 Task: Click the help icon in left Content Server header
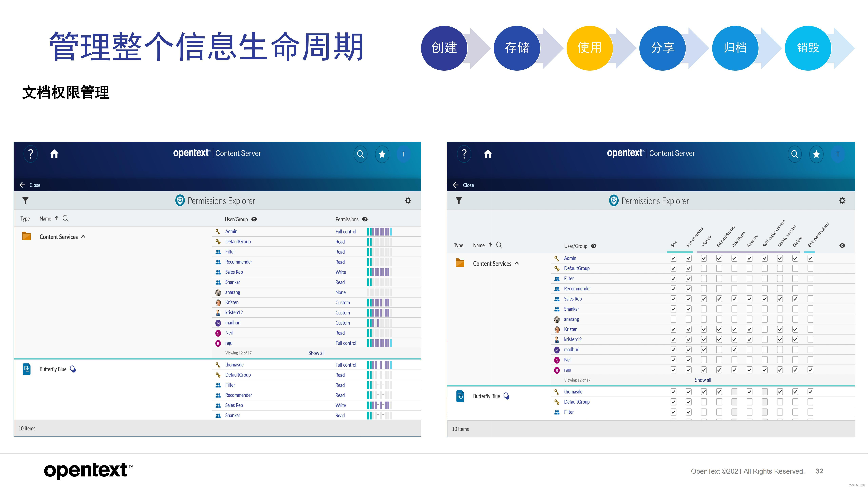pos(30,154)
